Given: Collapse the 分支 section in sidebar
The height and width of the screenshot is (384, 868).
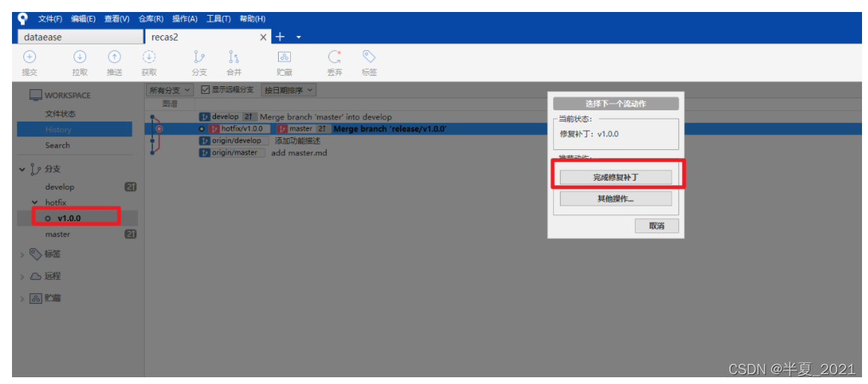Looking at the screenshot, I should coord(22,169).
